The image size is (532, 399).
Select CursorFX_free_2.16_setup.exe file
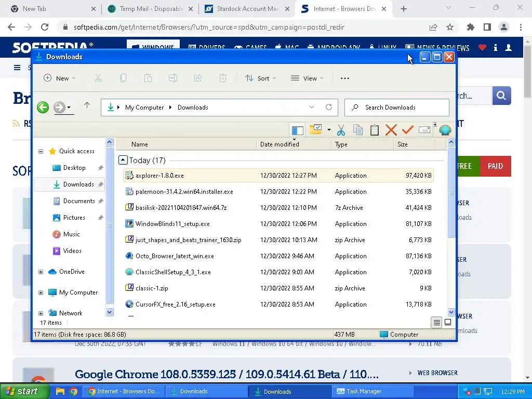tap(278, 304)
